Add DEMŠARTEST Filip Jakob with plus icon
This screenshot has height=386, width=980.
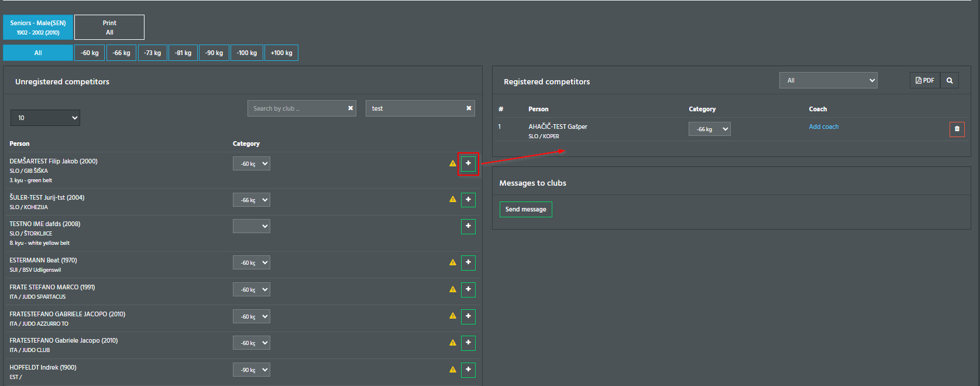[x=468, y=163]
